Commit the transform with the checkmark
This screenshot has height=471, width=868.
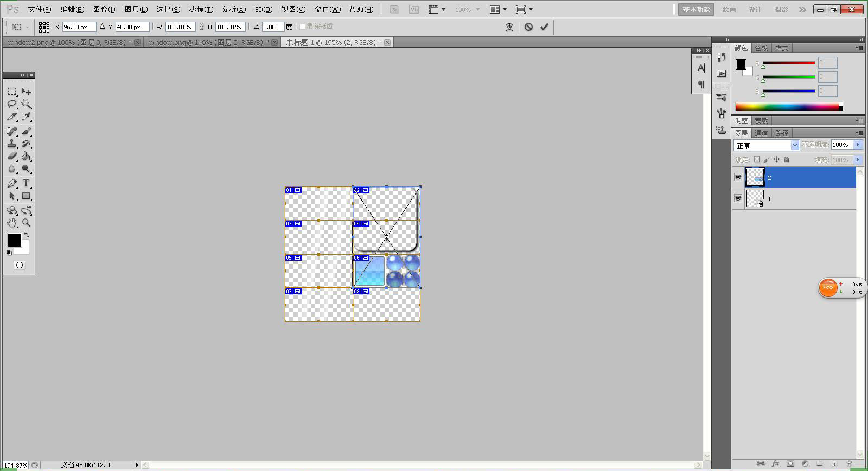pos(544,27)
